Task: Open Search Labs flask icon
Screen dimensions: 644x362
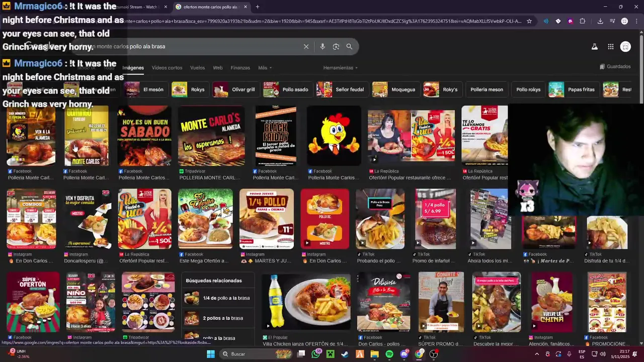Action: tap(594, 46)
